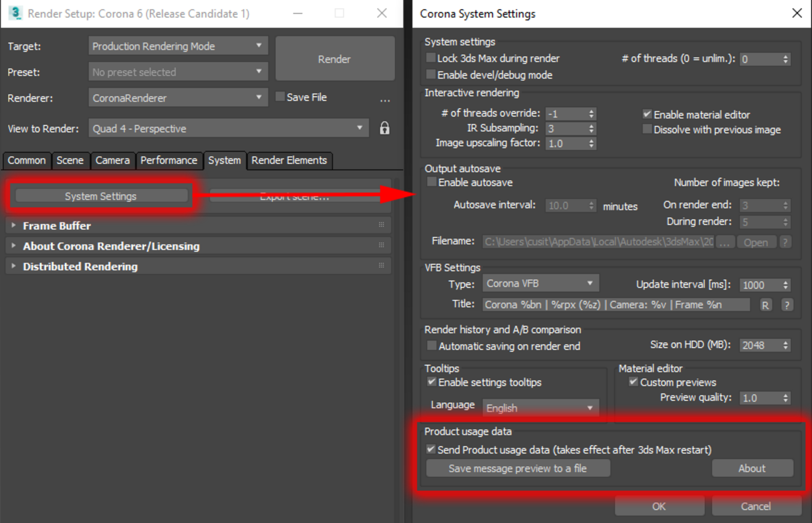Adjust the IR Subsampling spinner arrows
The height and width of the screenshot is (523, 812).
click(591, 128)
